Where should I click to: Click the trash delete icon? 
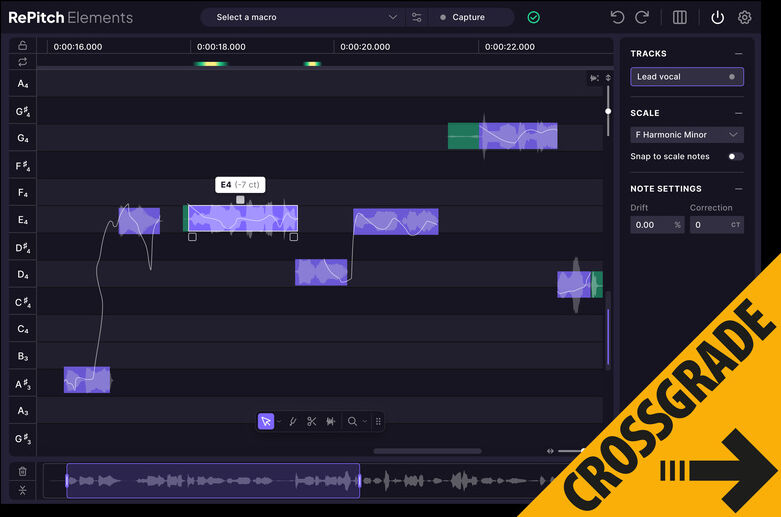click(x=22, y=471)
